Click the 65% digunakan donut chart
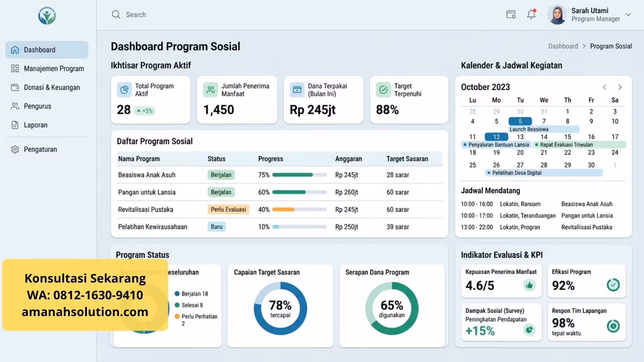644x362 pixels. click(x=392, y=308)
